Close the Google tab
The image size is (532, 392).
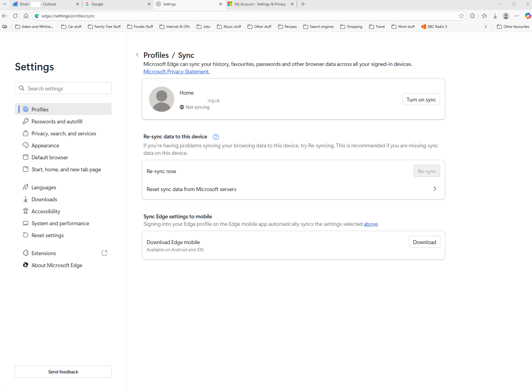[149, 4]
